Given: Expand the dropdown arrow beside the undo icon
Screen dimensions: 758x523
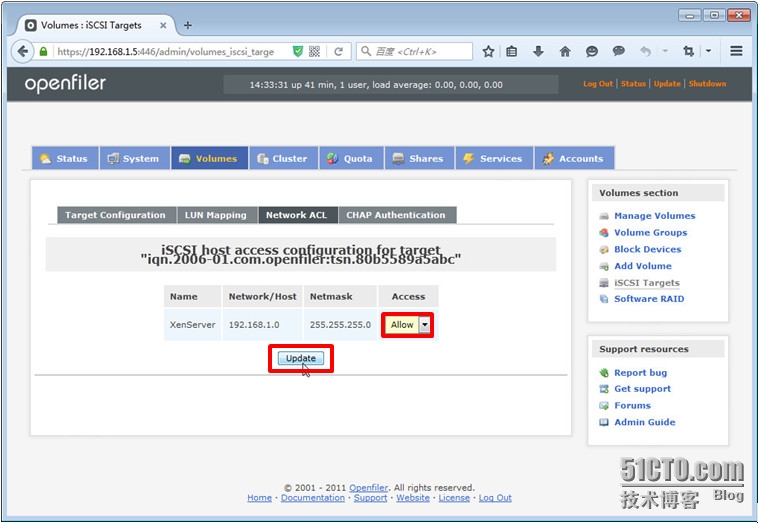Looking at the screenshot, I should pos(665,51).
